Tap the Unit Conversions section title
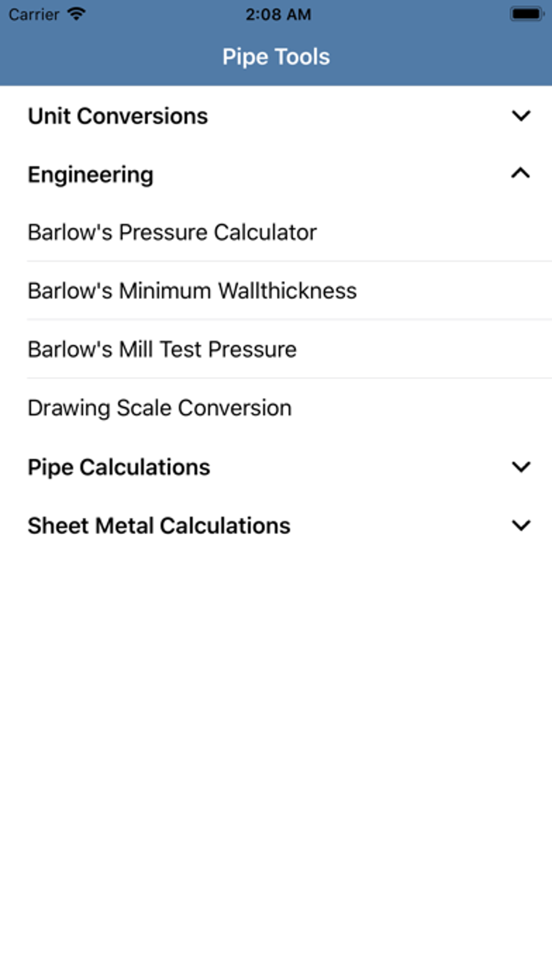Screen dimensions: 552x980 [x=118, y=116]
